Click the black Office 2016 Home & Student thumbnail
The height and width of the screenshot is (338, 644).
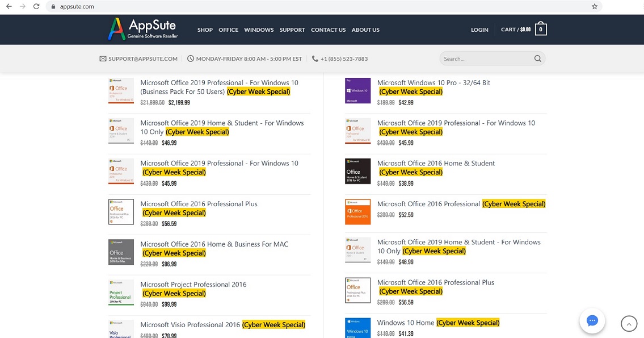click(357, 171)
